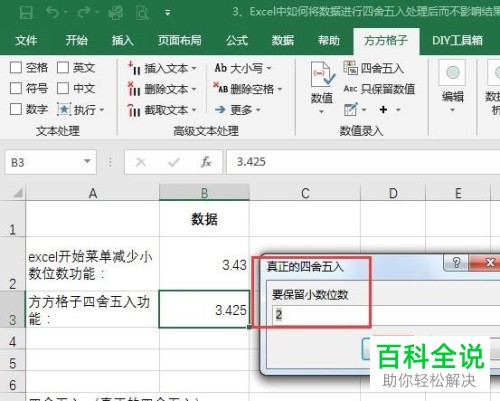The height and width of the screenshot is (401, 500).
Task: Tick the 符号 checkbox
Action: coord(16,88)
